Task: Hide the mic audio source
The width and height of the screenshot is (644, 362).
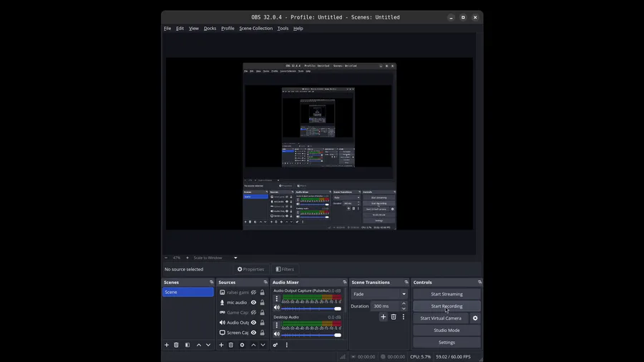Action: coord(254,303)
